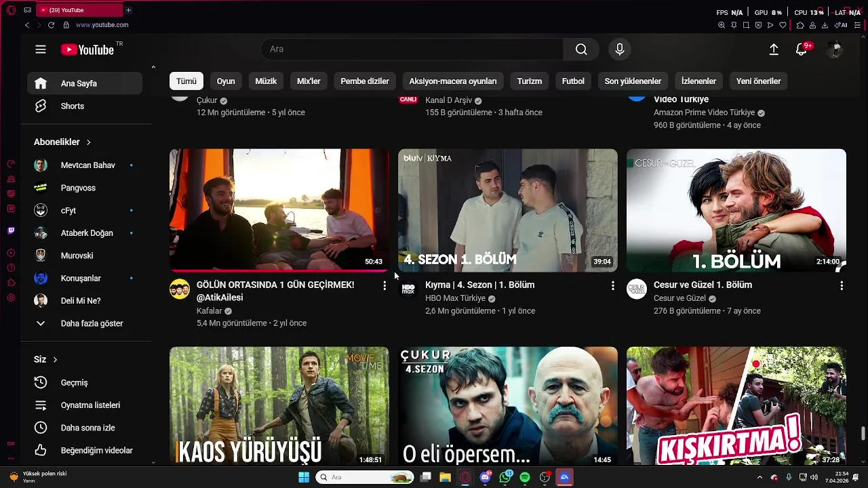Select the Son yüklenenler chip
This screenshot has width=868, height=488.
pos(633,81)
